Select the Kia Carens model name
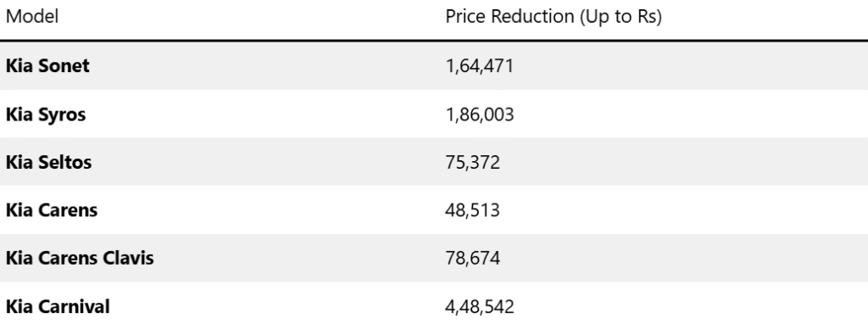This screenshot has height=324, width=868. point(52,210)
